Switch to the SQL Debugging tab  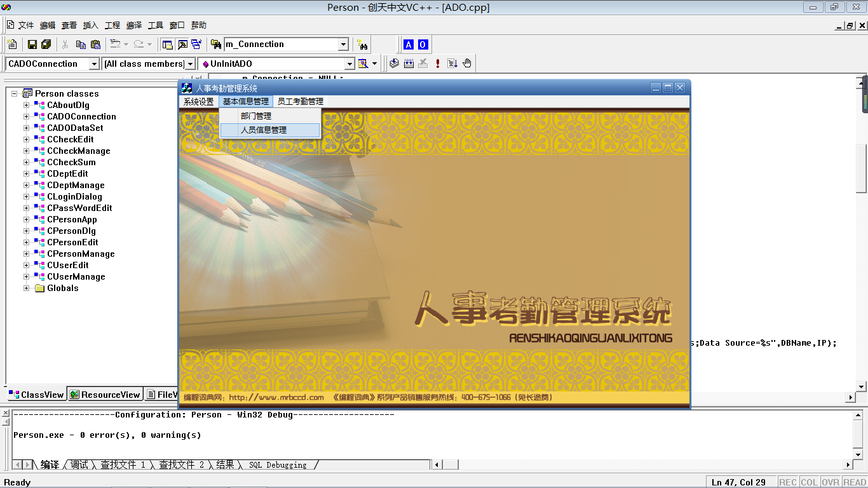(x=278, y=465)
